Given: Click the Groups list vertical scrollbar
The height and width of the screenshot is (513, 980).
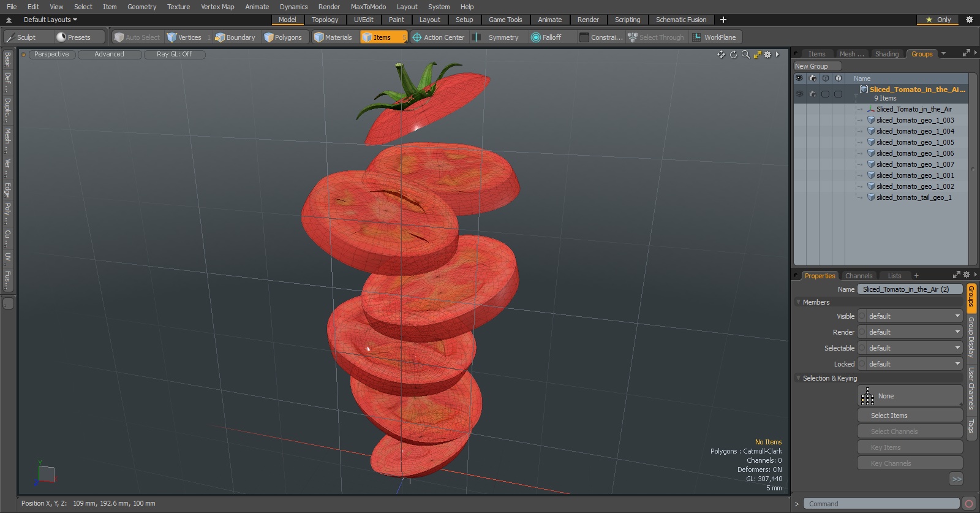Looking at the screenshot, I should (972, 169).
